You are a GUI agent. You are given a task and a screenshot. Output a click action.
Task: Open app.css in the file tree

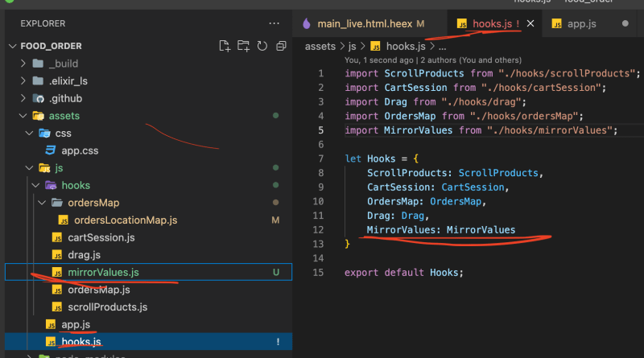coord(80,150)
